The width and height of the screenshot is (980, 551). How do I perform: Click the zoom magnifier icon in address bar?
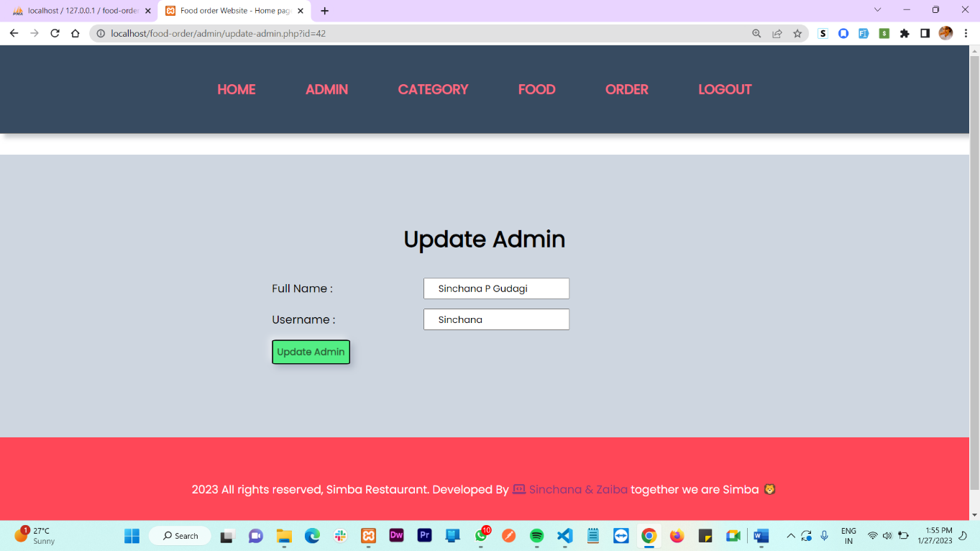click(756, 33)
